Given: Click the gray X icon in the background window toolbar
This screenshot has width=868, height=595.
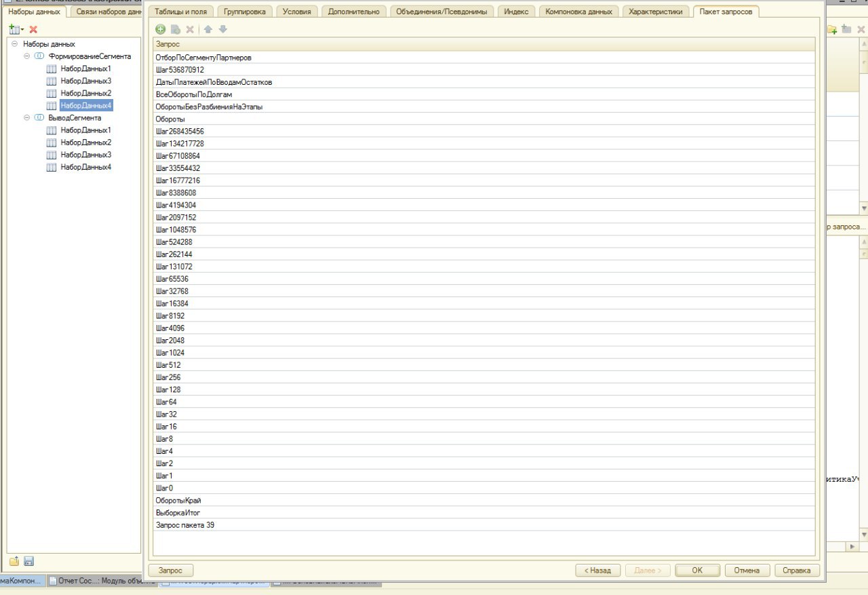Looking at the screenshot, I should click(x=861, y=29).
